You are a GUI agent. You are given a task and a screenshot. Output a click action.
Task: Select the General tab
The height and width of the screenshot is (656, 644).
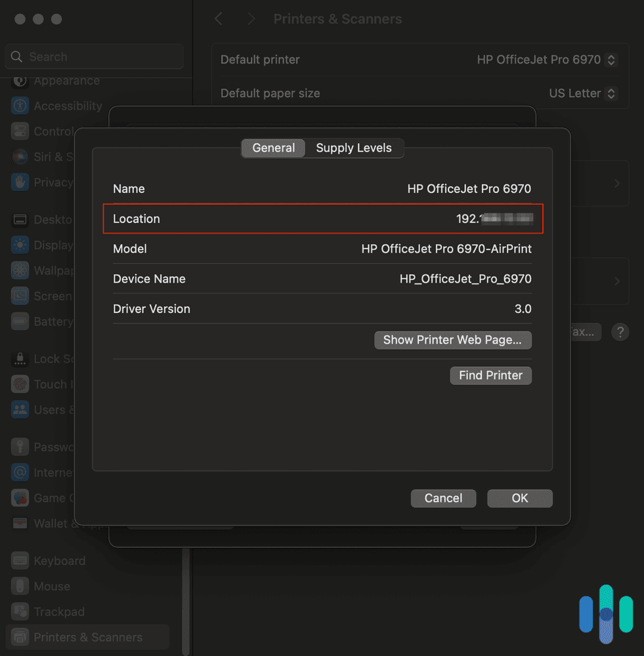pos(273,148)
